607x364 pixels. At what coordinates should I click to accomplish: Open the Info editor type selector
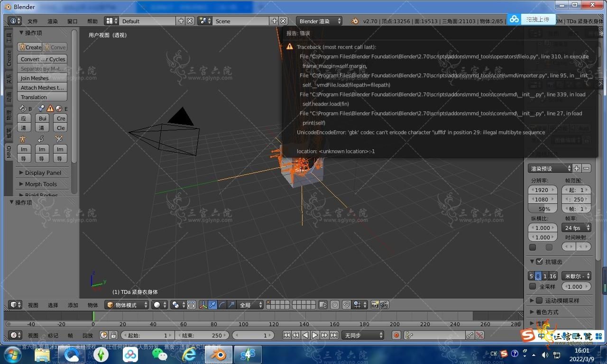[x=15, y=21]
